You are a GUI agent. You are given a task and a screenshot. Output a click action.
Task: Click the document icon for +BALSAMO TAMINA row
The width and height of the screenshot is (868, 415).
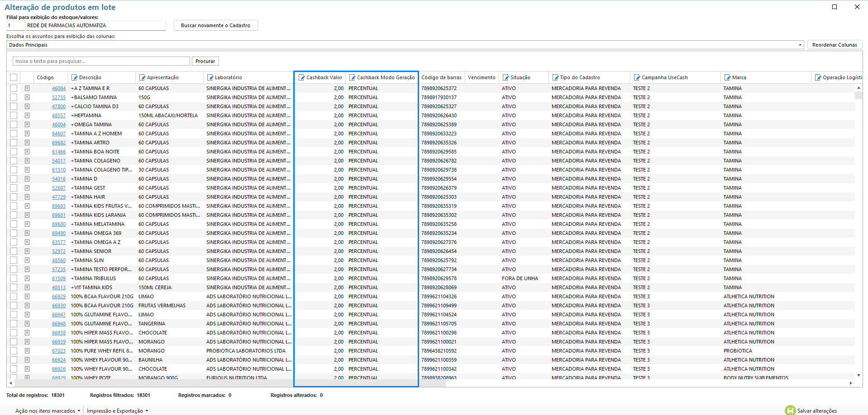coord(27,97)
